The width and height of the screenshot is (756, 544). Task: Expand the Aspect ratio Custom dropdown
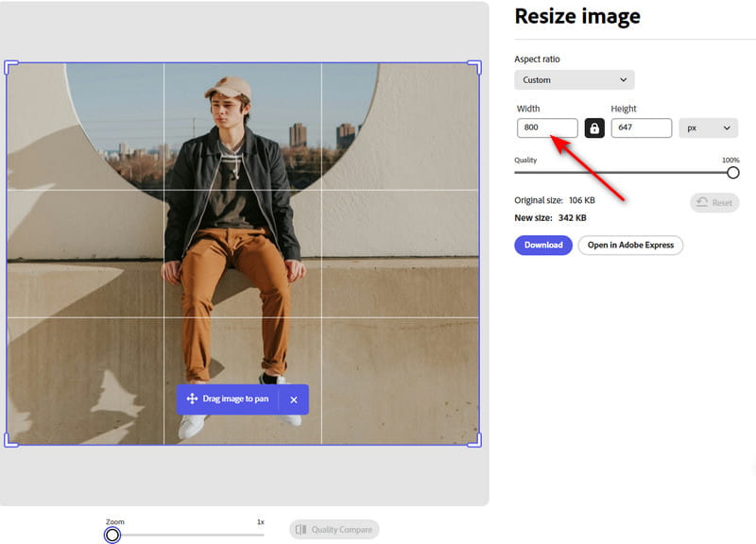pos(574,80)
